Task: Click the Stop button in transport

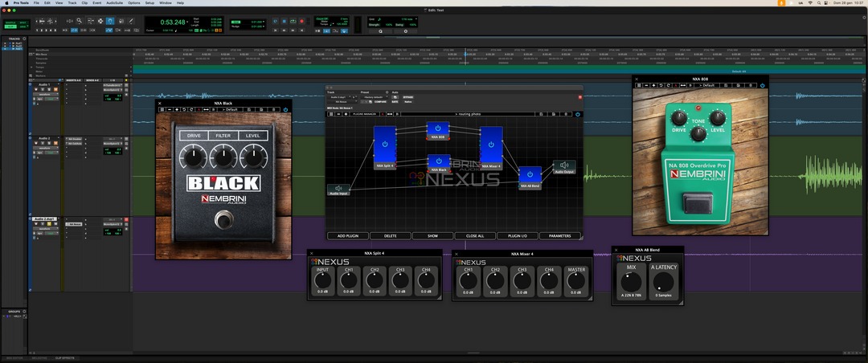Action: pos(284,21)
